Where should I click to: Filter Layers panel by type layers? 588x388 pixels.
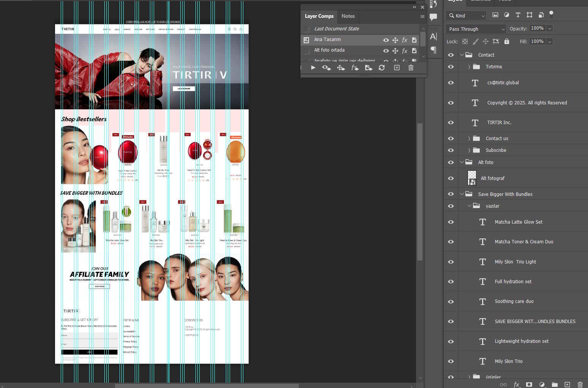click(x=518, y=15)
